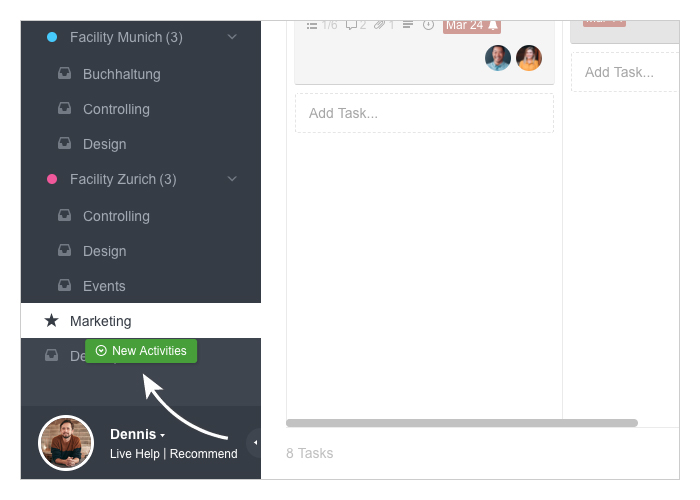Collapse the Facility Munich group chevron
The height and width of the screenshot is (500, 700).
(232, 37)
